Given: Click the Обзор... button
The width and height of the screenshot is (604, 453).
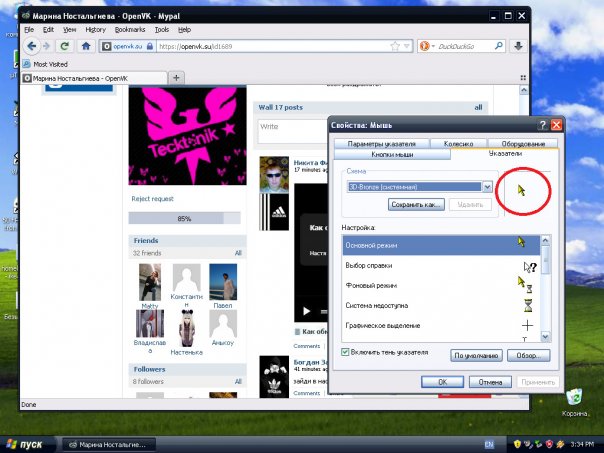Looking at the screenshot, I should pyautogui.click(x=528, y=355).
